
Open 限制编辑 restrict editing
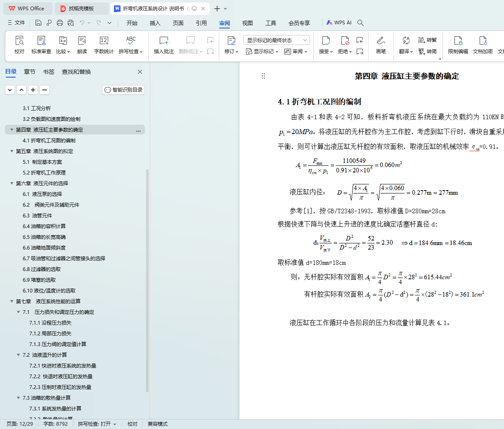coord(458,45)
